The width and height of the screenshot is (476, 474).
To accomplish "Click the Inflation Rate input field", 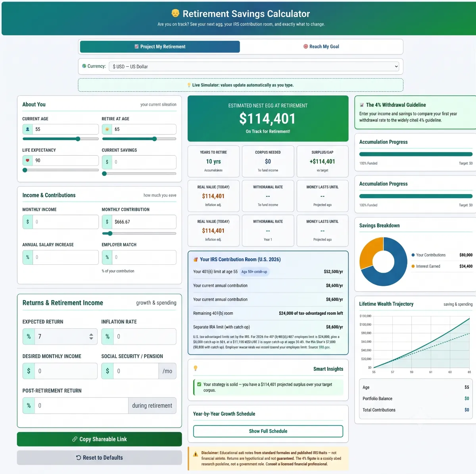I will 144,336.
